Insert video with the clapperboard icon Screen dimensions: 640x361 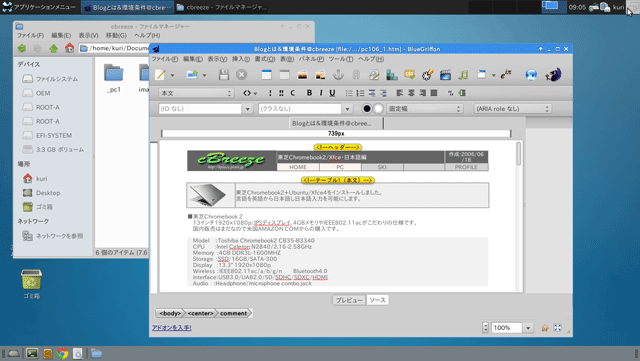(x=445, y=75)
